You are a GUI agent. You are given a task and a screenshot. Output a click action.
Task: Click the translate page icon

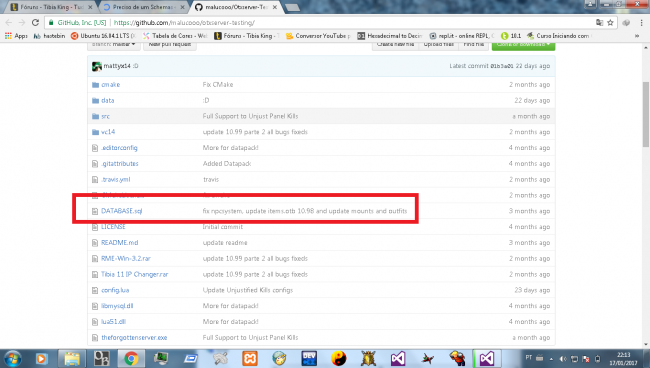click(599, 23)
